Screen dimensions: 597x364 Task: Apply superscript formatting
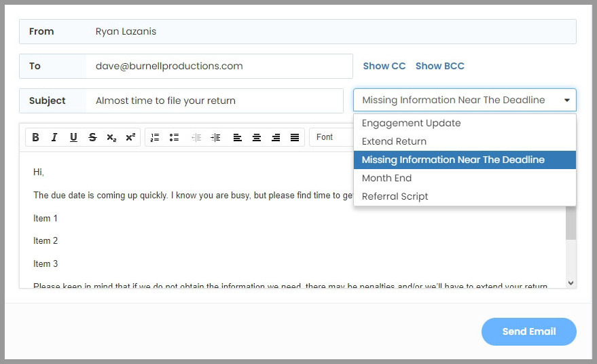pyautogui.click(x=130, y=137)
